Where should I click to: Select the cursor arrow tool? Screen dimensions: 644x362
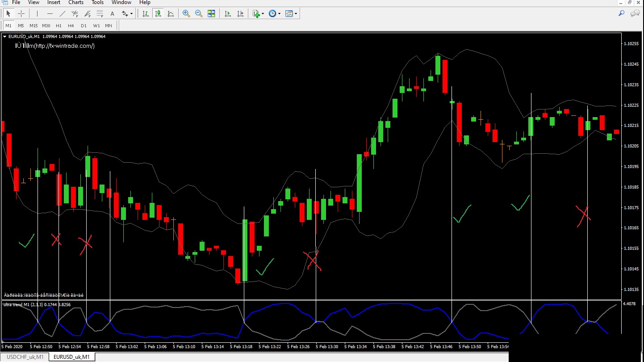point(8,13)
